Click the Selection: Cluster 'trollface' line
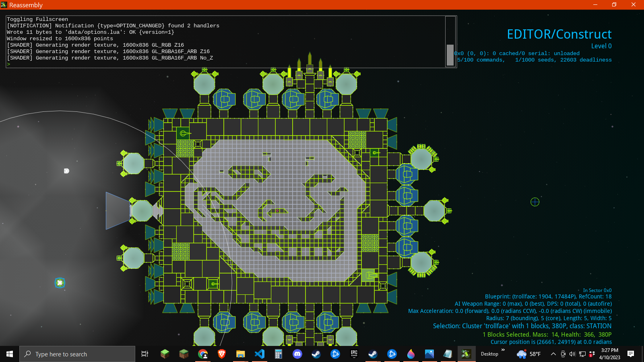Viewport: 644px width, 362px height. (x=522, y=326)
